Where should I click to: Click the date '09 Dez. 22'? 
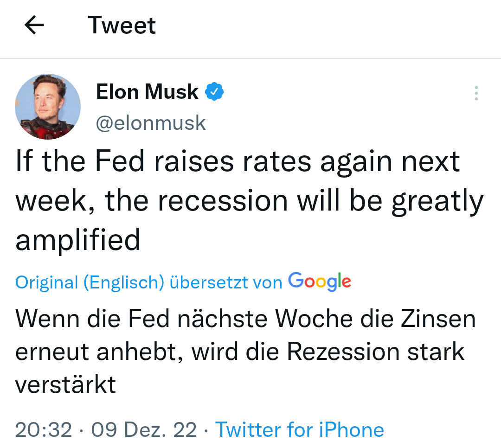[x=144, y=429]
